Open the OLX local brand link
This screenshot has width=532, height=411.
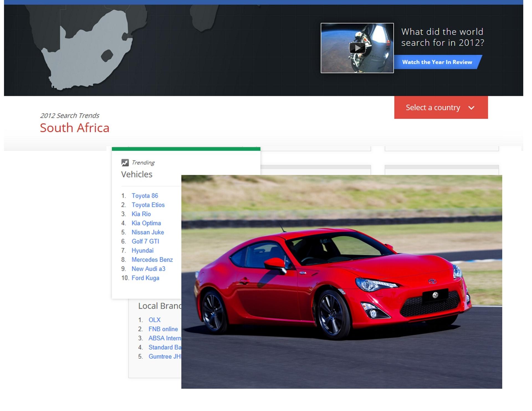coord(154,320)
